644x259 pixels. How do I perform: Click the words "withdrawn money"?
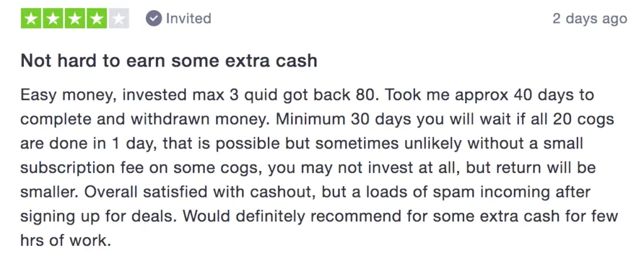tap(210, 120)
